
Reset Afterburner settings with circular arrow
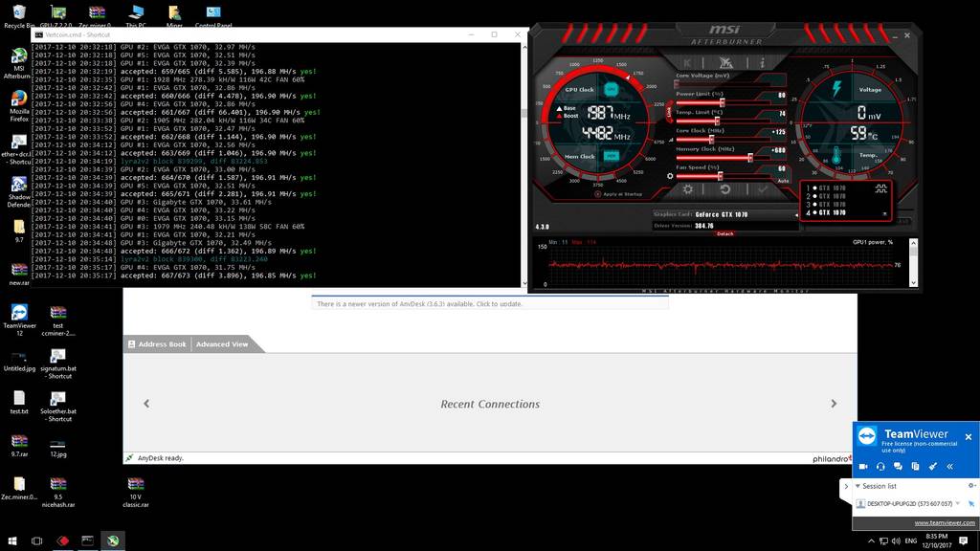(725, 189)
